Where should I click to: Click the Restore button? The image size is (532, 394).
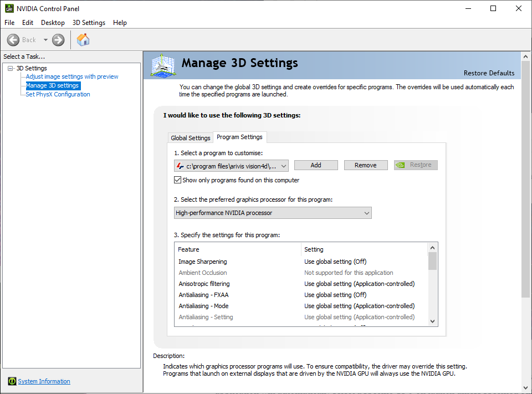(x=416, y=165)
